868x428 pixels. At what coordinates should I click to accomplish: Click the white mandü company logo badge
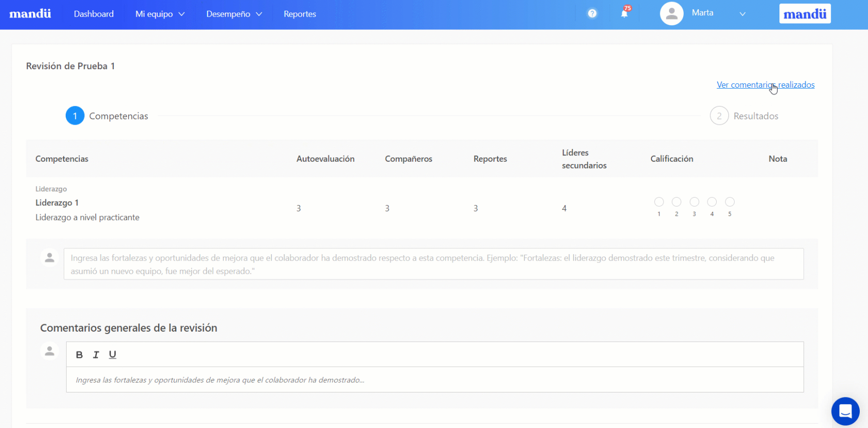[x=805, y=14]
